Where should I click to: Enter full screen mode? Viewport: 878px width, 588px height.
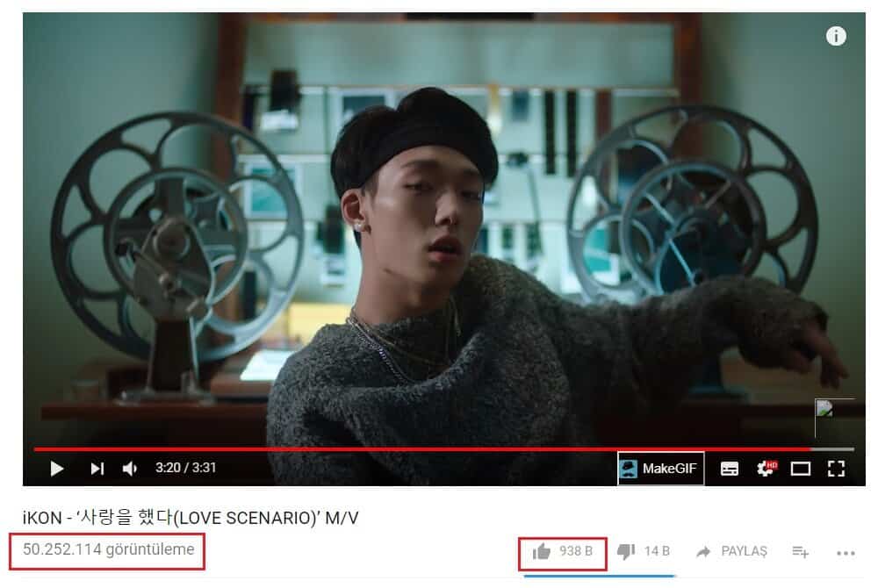pyautogui.click(x=836, y=469)
